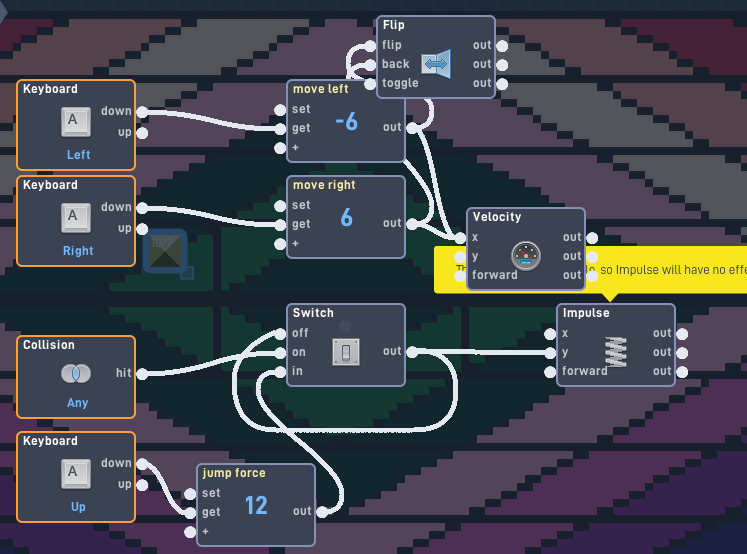Click the Velocity 'y' input port
Viewport: 747px width, 554px height.
coord(460,257)
